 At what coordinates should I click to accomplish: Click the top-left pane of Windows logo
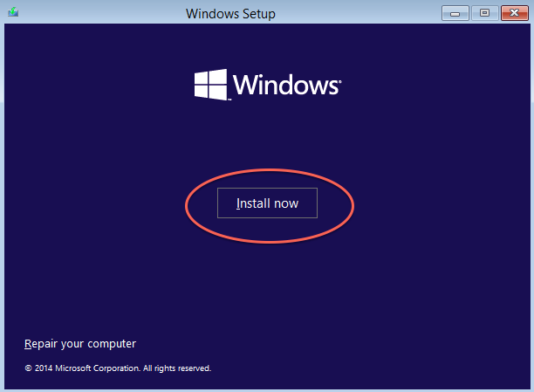point(202,78)
